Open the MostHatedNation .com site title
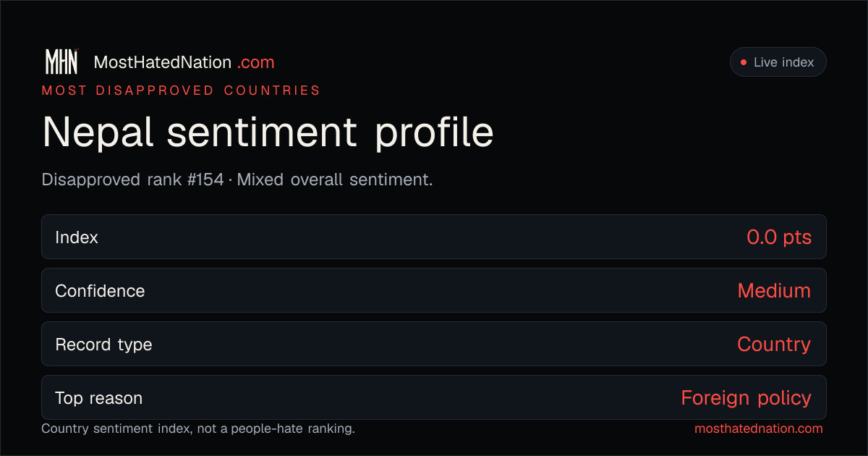Screen dimensions: 868x456 coord(184,62)
